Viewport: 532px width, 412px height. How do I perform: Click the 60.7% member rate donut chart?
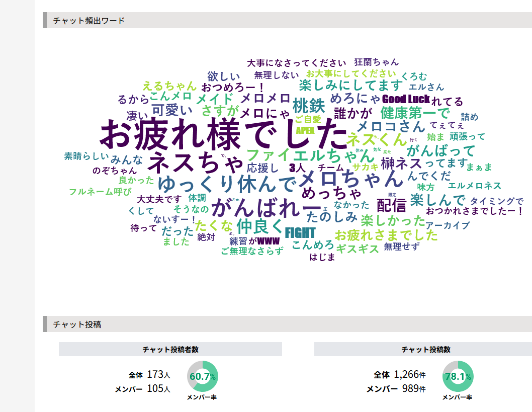[203, 376]
